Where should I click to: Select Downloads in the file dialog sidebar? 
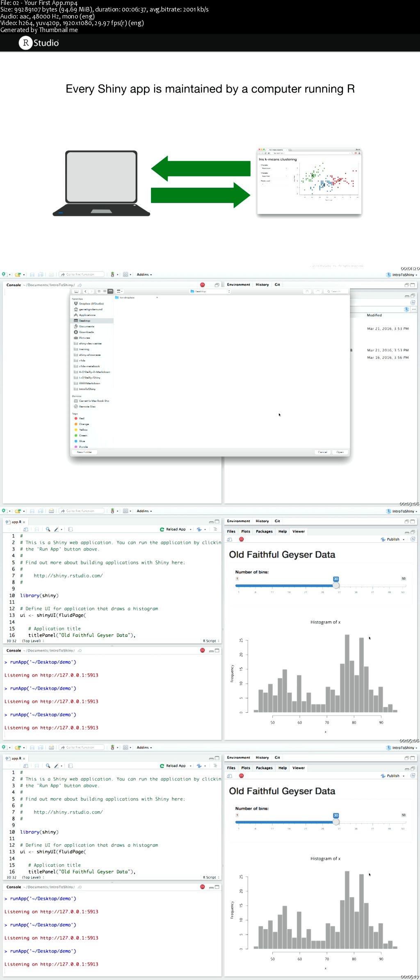[x=86, y=332]
